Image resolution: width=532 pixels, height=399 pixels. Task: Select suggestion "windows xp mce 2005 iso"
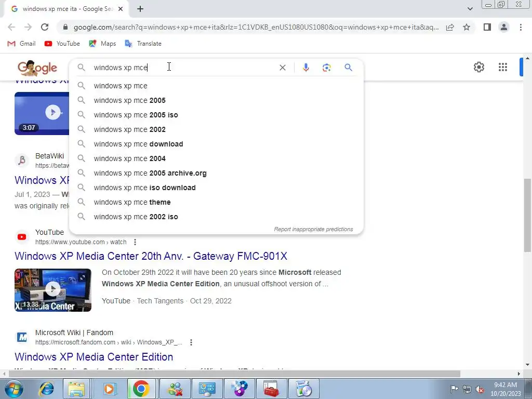tap(216, 115)
